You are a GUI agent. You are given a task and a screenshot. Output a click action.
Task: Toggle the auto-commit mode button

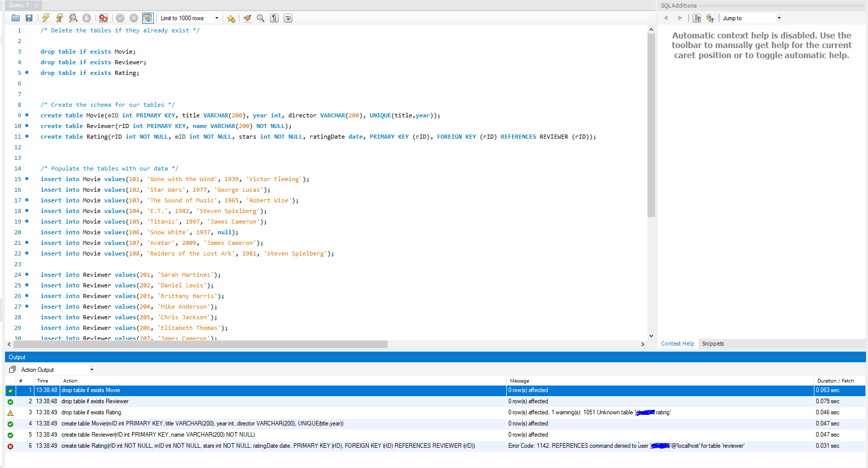pos(147,18)
